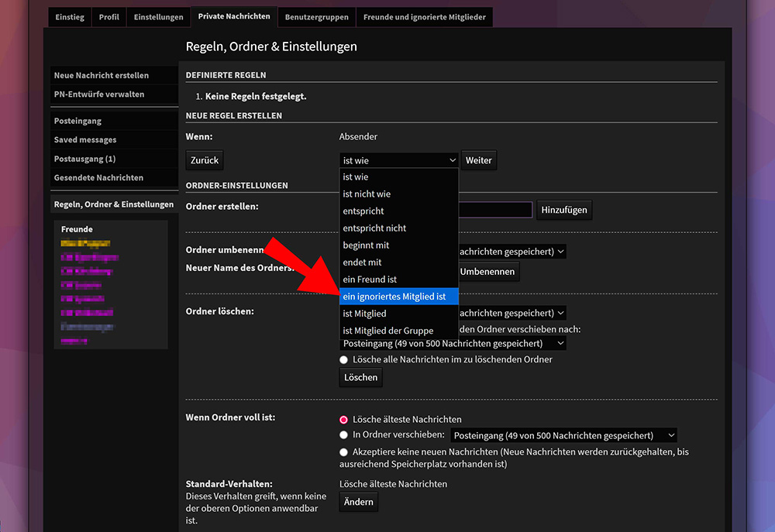Select 'beginnt mit' from the dropdown list

click(x=366, y=245)
